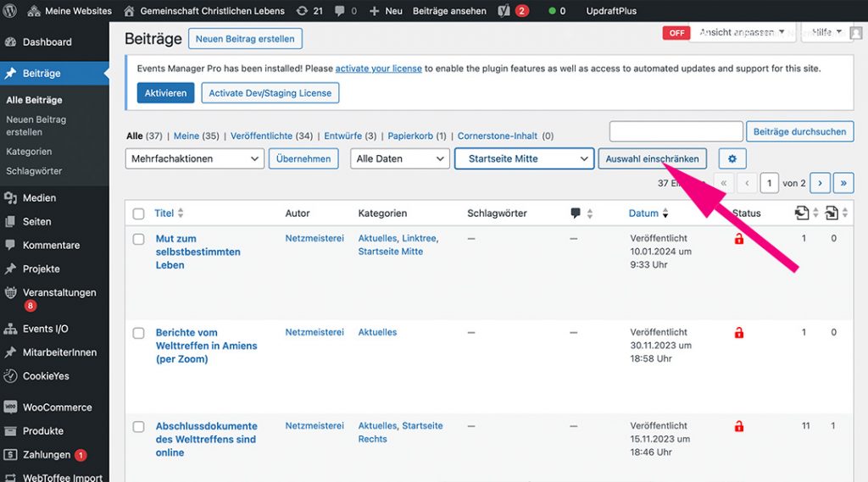The height and width of the screenshot is (482, 868).
Task: Open the gear settings icon beside filter button
Action: [732, 159]
